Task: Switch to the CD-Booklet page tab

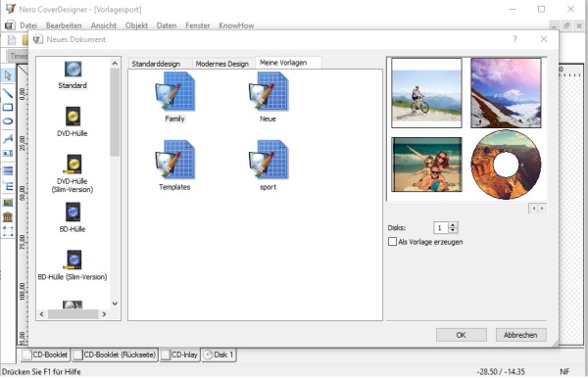Action: coord(45,355)
